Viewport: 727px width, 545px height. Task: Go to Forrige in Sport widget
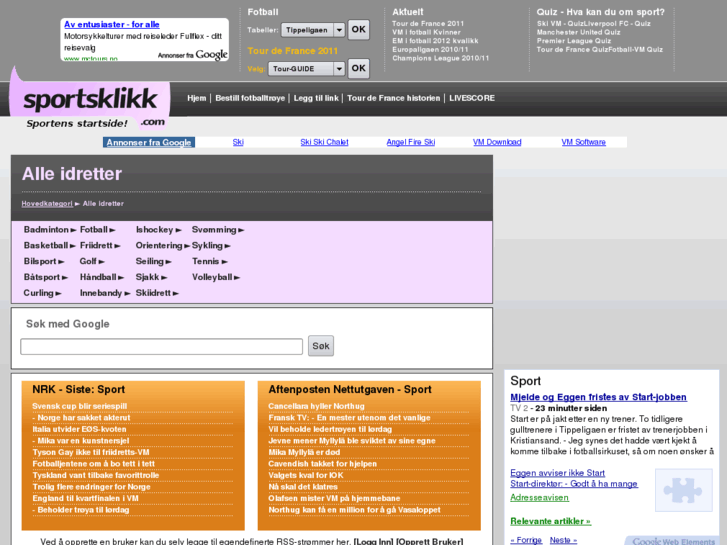click(526, 540)
